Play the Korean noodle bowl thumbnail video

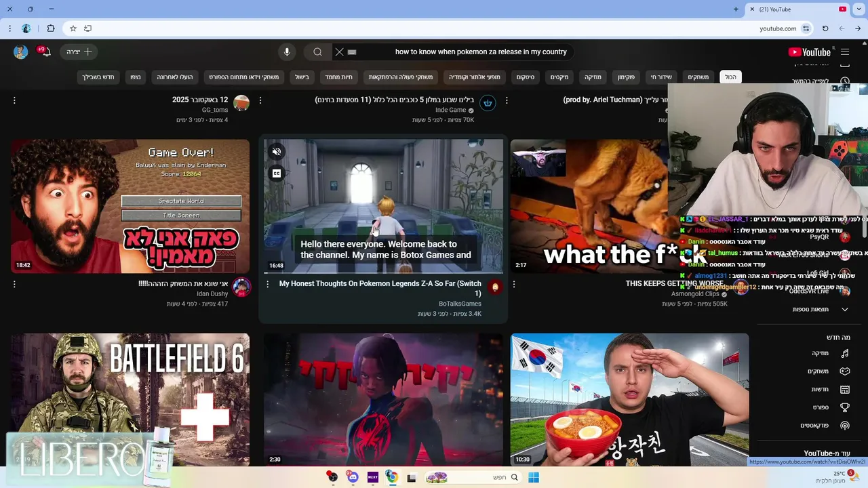(630, 400)
